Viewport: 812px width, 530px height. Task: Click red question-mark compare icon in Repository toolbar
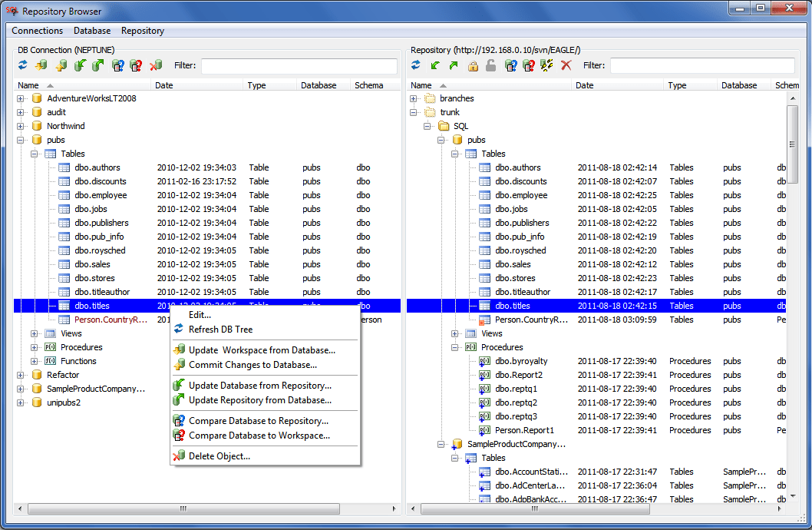(x=529, y=66)
